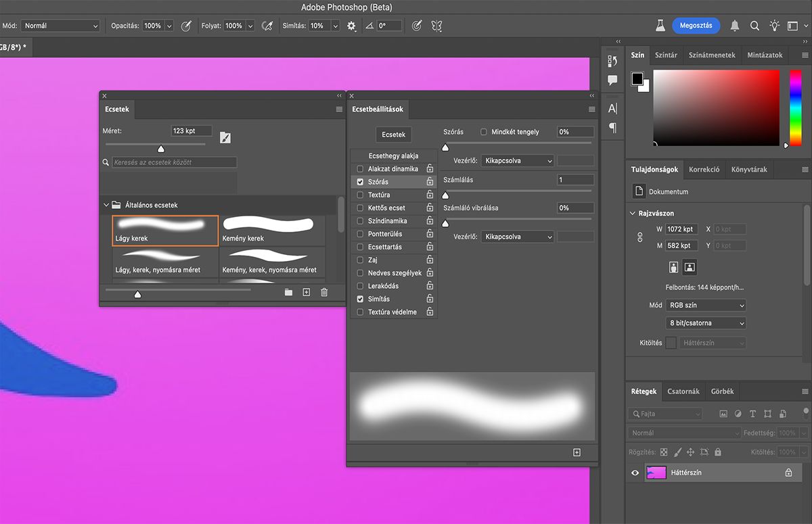Open the RGB szín mode dropdown
Viewport: 812px width, 524px height.
tap(705, 306)
